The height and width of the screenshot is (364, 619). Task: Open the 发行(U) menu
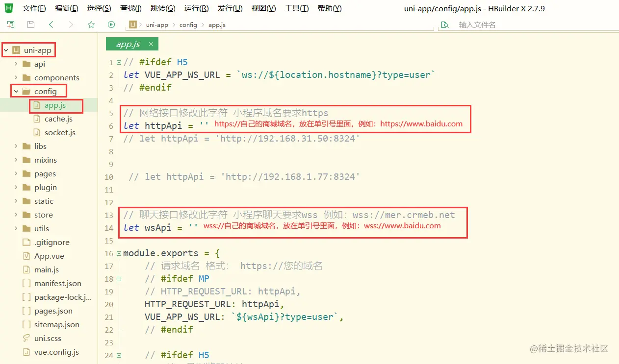pyautogui.click(x=230, y=8)
